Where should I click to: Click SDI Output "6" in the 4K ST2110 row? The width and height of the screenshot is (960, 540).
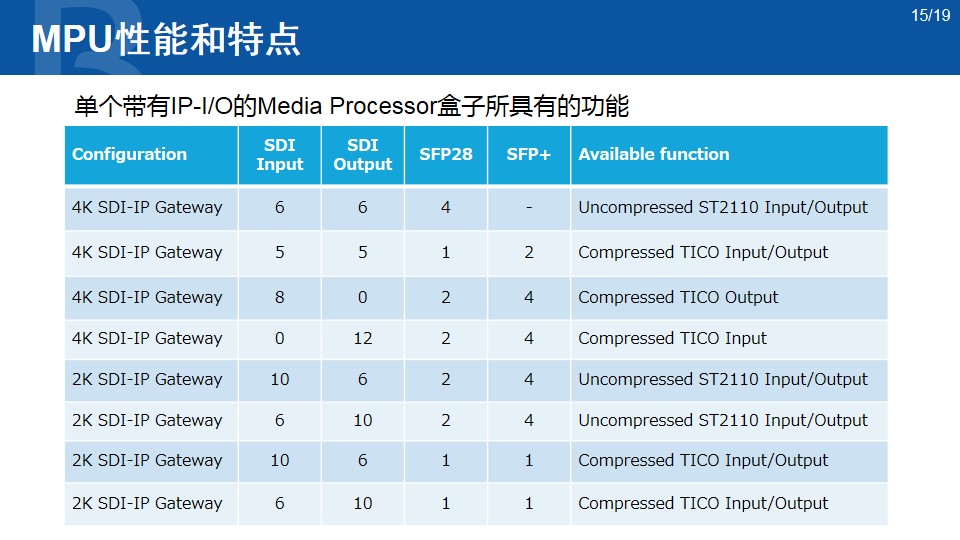pos(362,208)
